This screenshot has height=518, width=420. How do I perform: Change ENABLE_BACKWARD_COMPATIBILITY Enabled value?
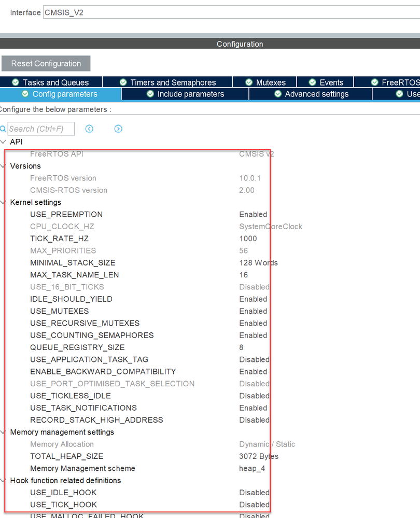point(253,372)
